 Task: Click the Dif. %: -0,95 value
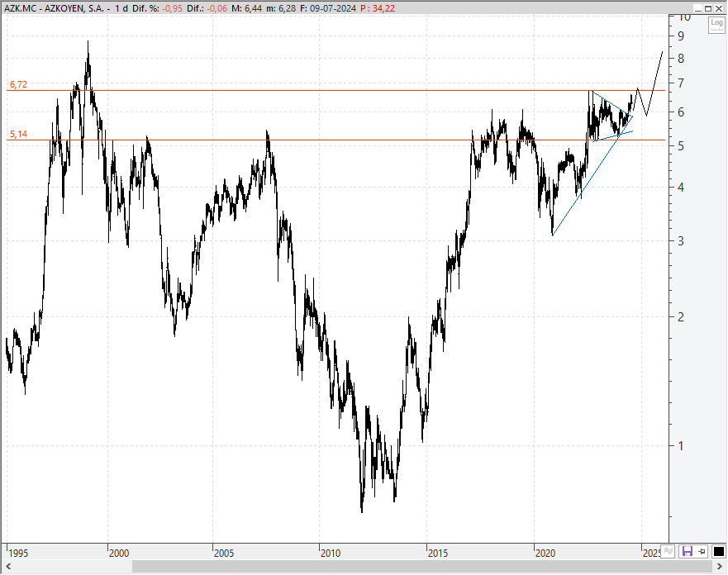(157, 8)
